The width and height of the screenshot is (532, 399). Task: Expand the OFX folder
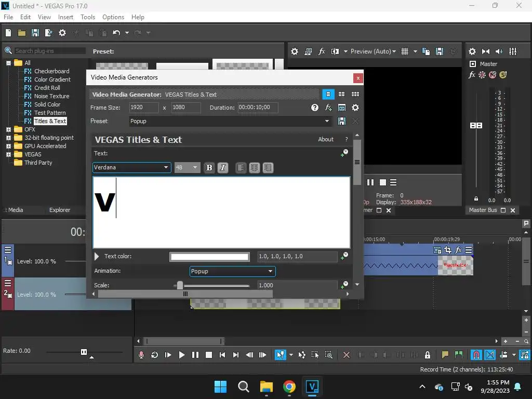[x=8, y=129]
